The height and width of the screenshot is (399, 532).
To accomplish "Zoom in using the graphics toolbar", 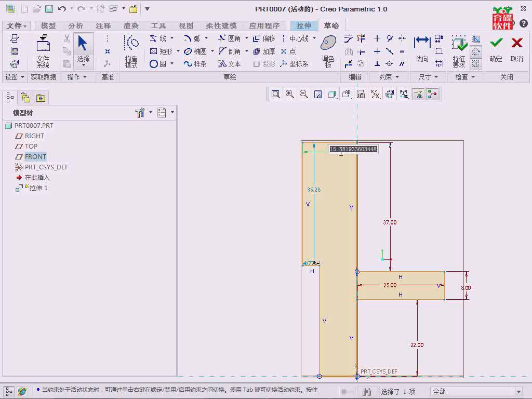I will (290, 94).
